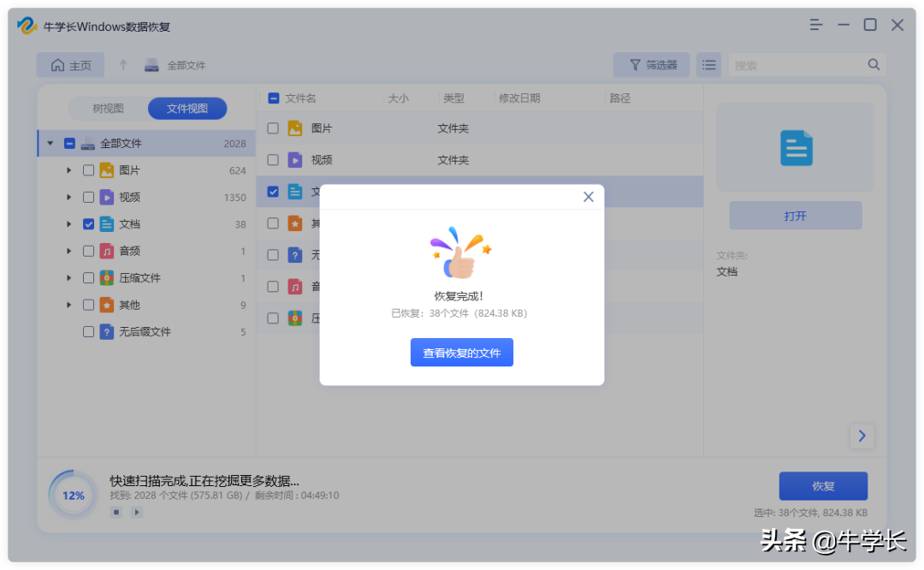Click the up-arrow navigation icon in breadcrumb
Viewport: 924px width, 570px height.
(x=124, y=64)
